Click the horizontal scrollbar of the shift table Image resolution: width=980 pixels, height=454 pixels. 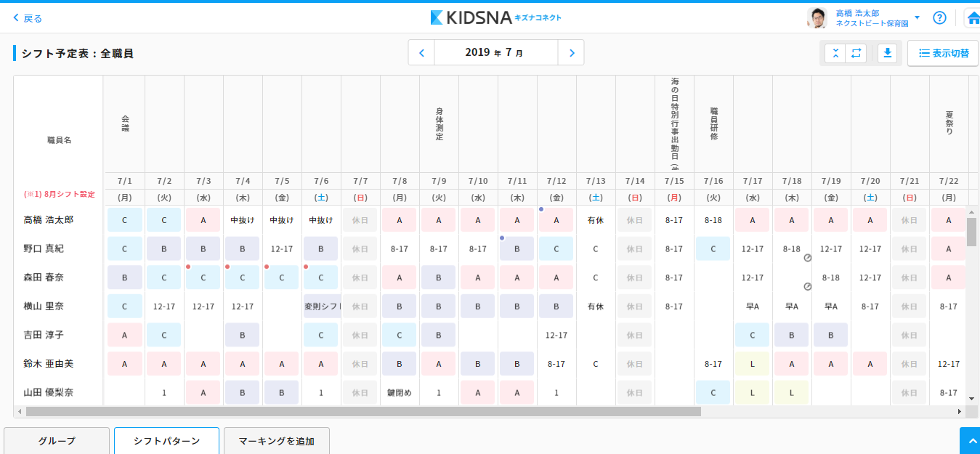click(x=363, y=411)
